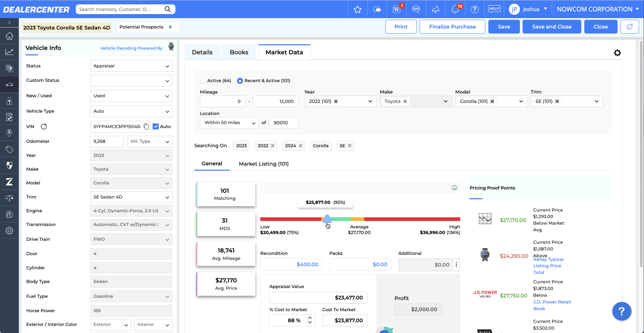Open the favorites star icon
This screenshot has width=644, height=333.
(x=358, y=9)
